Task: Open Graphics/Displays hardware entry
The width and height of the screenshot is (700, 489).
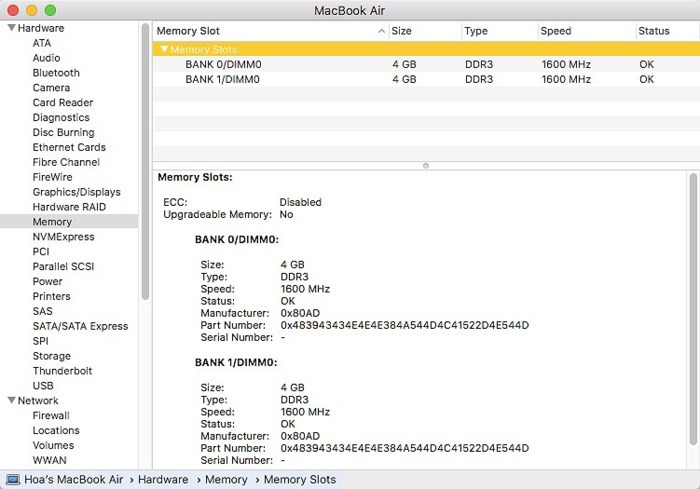Action: coord(76,192)
